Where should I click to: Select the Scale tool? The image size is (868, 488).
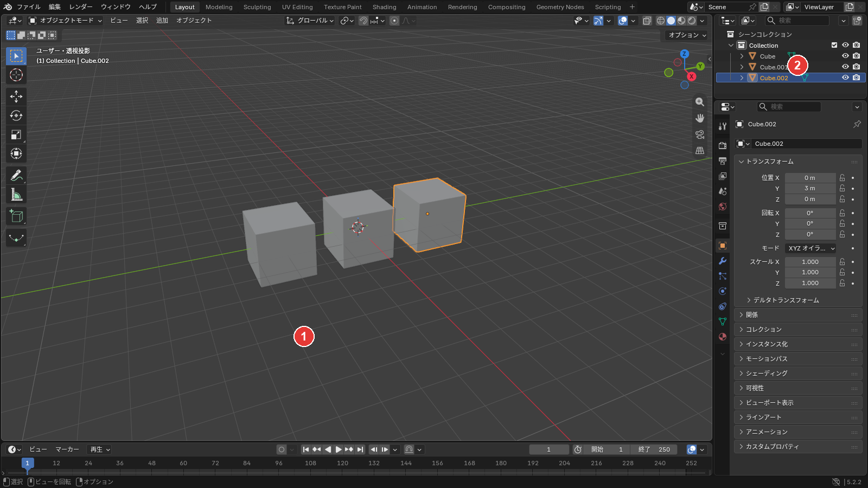tap(16, 134)
